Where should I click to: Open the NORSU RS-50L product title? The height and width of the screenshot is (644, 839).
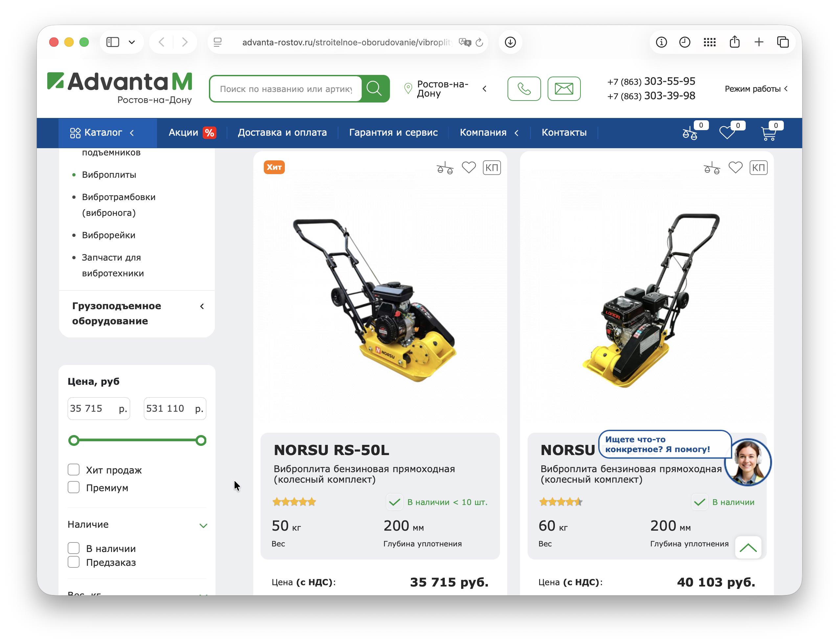331,450
